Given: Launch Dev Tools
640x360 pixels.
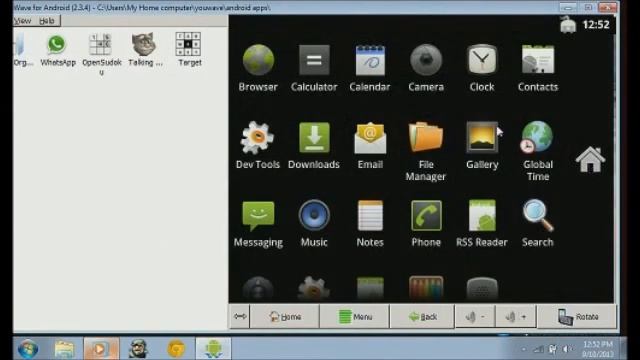Looking at the screenshot, I should (x=258, y=145).
